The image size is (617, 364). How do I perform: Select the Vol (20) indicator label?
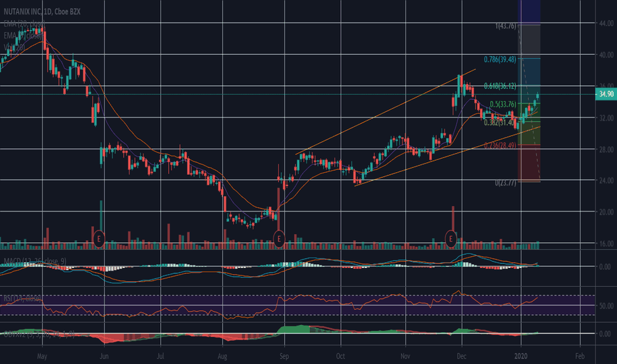pos(14,47)
